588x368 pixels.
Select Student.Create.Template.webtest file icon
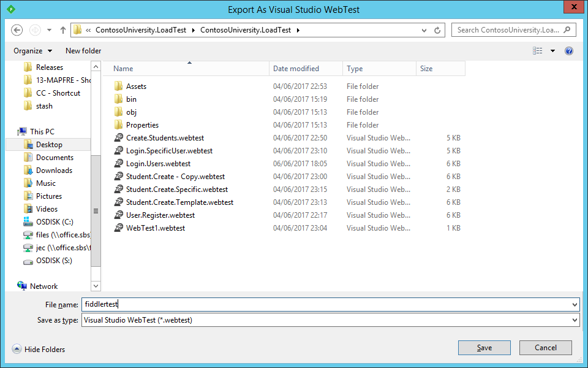(118, 202)
